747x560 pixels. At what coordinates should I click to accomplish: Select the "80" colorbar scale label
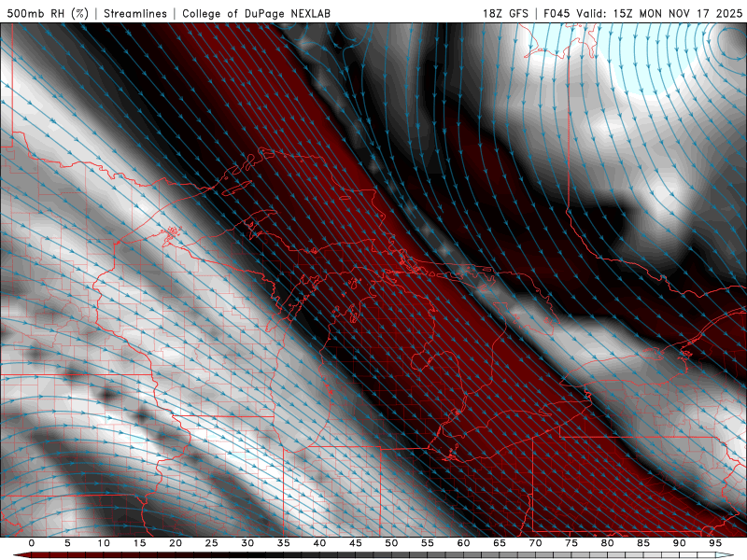[x=608, y=543]
